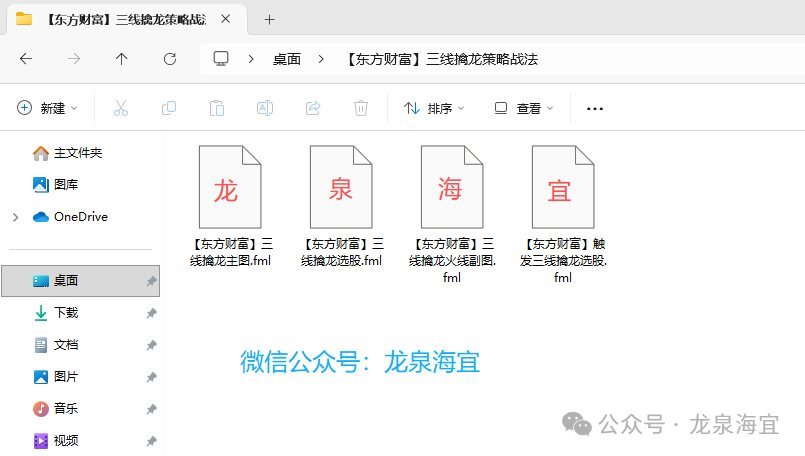
Task: Open a new tab with the plus button
Action: [x=270, y=20]
